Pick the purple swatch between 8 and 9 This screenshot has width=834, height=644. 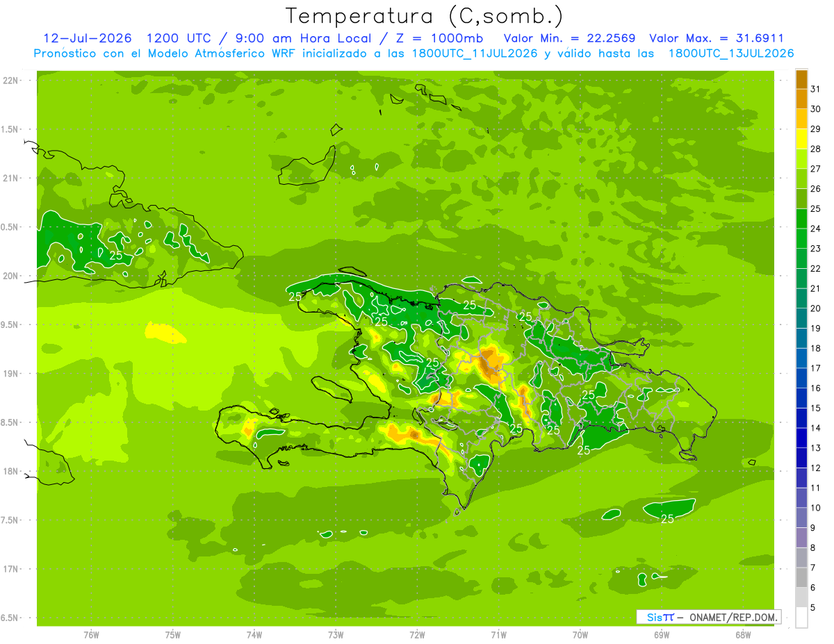point(801,538)
